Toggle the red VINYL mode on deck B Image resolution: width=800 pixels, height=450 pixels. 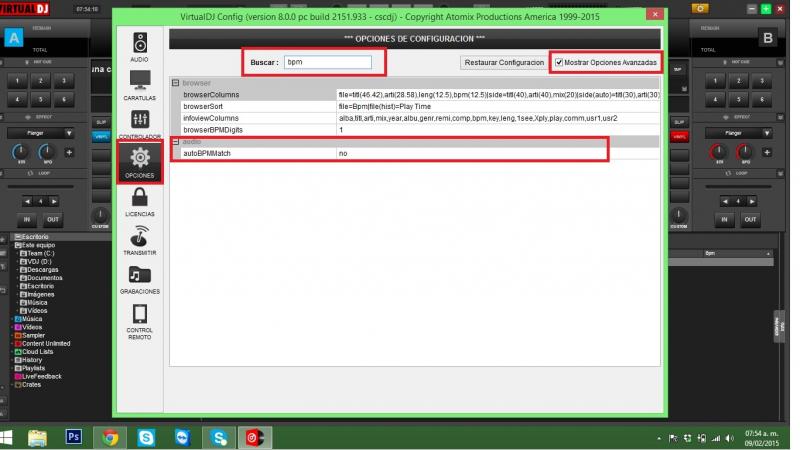coord(680,137)
